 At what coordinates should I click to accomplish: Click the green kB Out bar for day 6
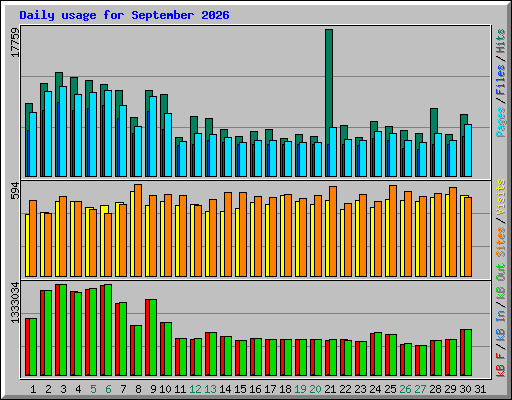(x=108, y=330)
